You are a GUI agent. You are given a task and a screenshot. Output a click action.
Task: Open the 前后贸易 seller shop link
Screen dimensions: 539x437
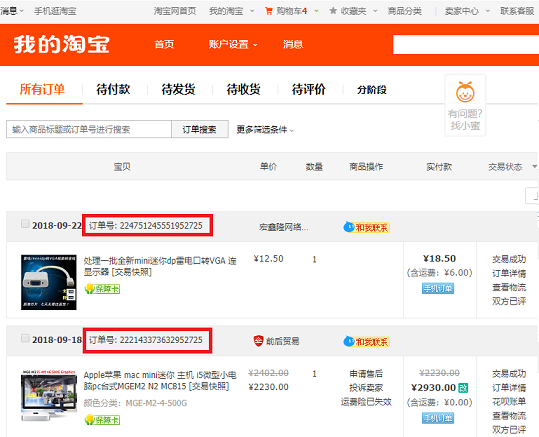(x=282, y=341)
